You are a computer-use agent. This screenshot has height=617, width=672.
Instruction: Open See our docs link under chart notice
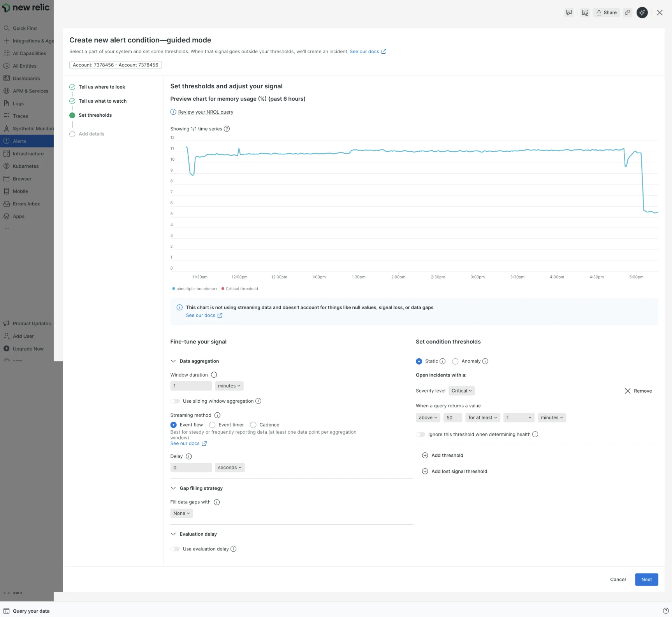click(201, 316)
